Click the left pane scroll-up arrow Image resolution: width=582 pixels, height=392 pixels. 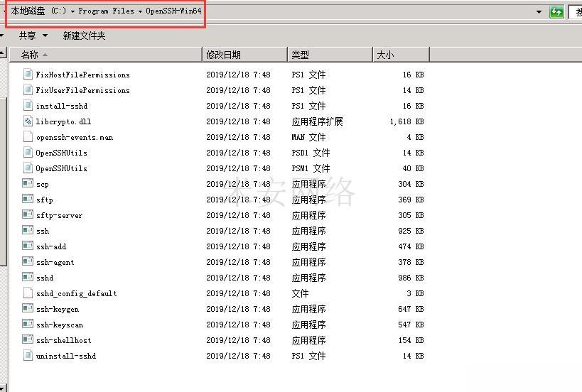pyautogui.click(x=3, y=53)
